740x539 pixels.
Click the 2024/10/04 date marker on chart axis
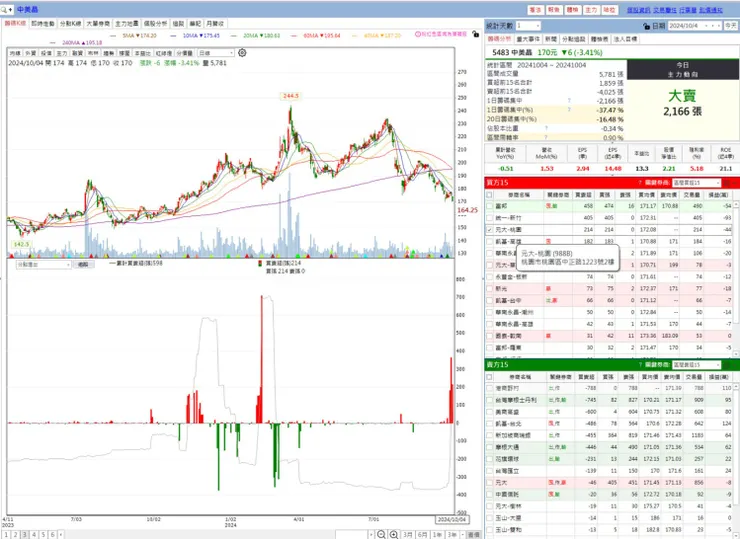point(452,520)
